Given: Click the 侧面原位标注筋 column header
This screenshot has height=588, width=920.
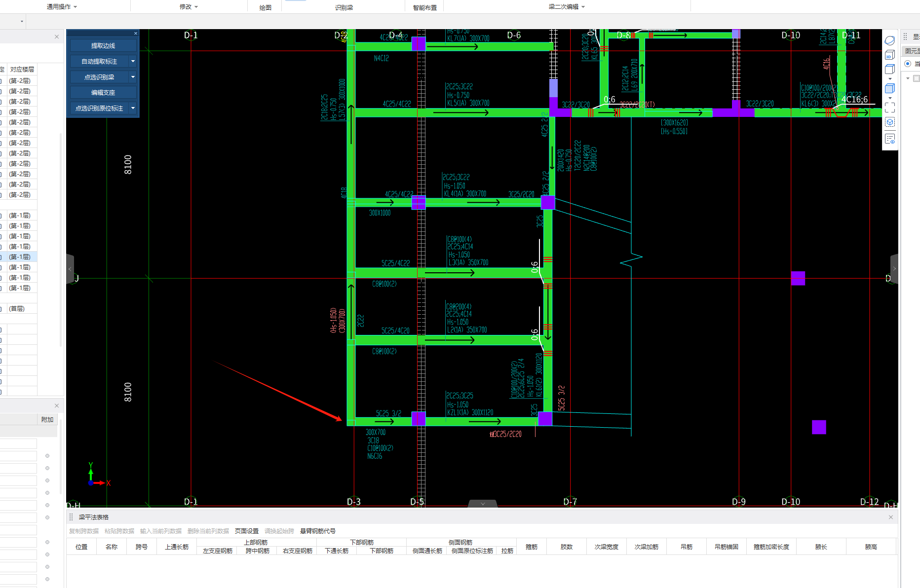Looking at the screenshot, I should [472, 551].
